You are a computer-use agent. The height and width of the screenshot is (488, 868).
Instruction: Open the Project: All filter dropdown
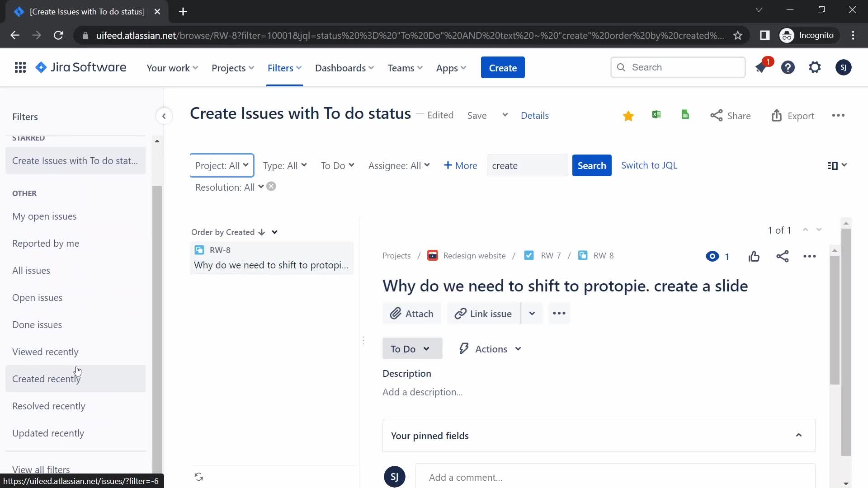click(x=222, y=165)
